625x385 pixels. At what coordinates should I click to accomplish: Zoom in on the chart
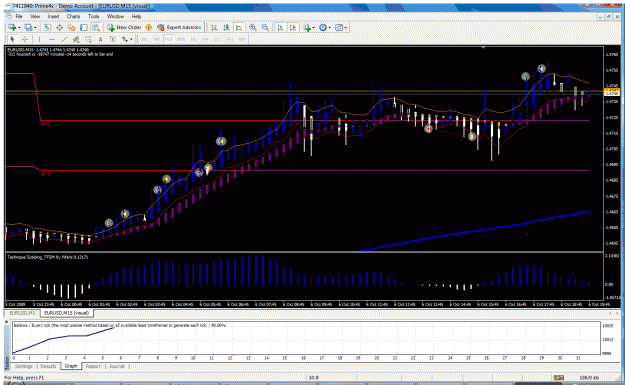[x=253, y=27]
